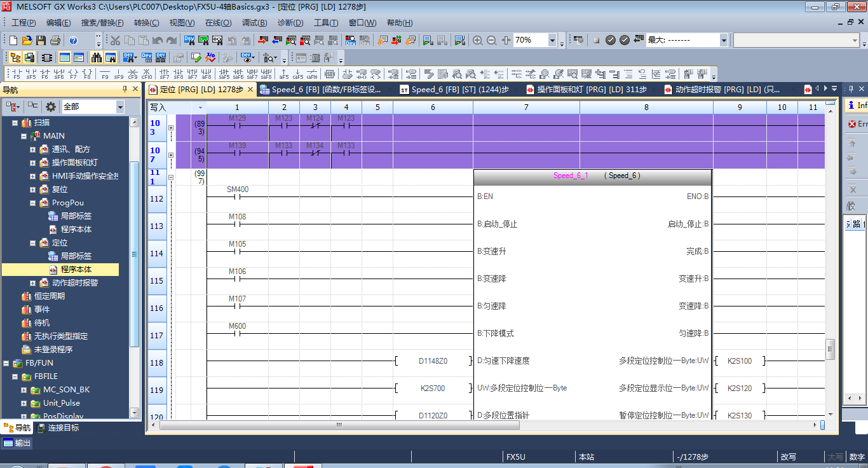The image size is (868, 468).
Task: Collapse the rung 111 block in ladder
Action: [x=170, y=177]
